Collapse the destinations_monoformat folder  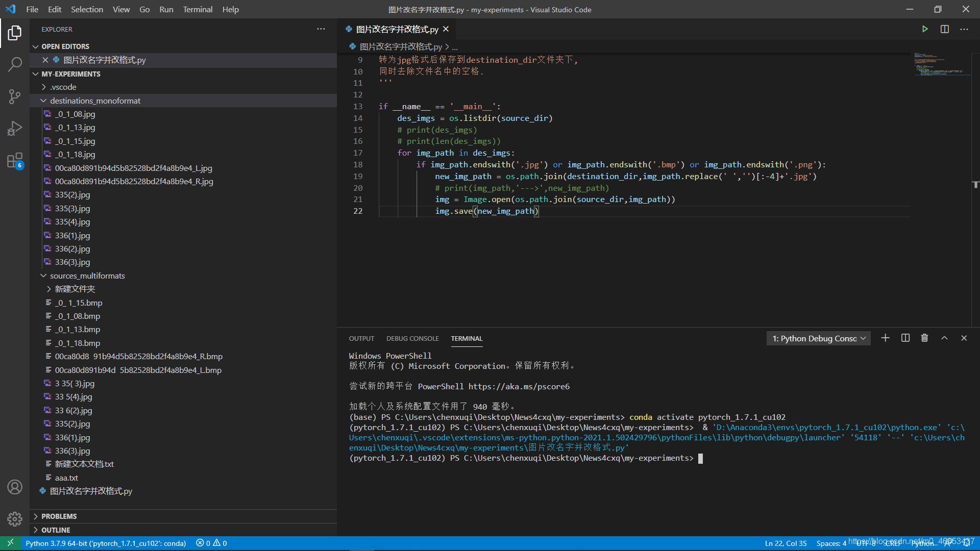click(95, 101)
